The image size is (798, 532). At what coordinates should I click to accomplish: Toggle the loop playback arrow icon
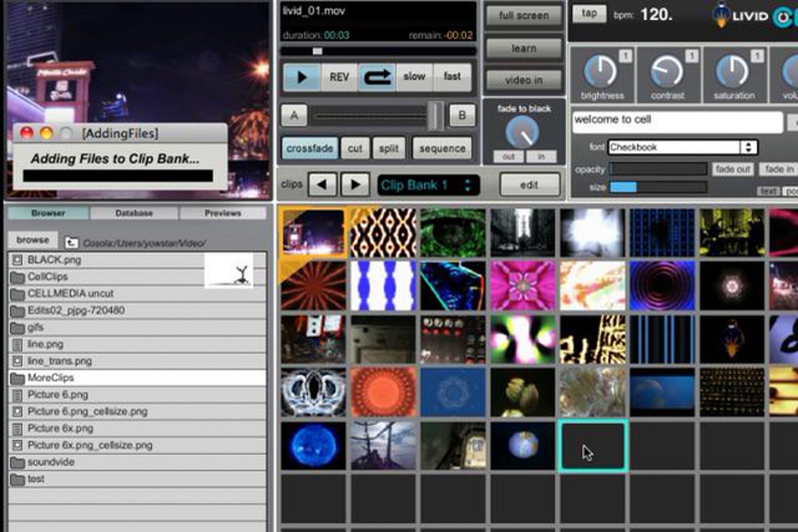point(377,77)
